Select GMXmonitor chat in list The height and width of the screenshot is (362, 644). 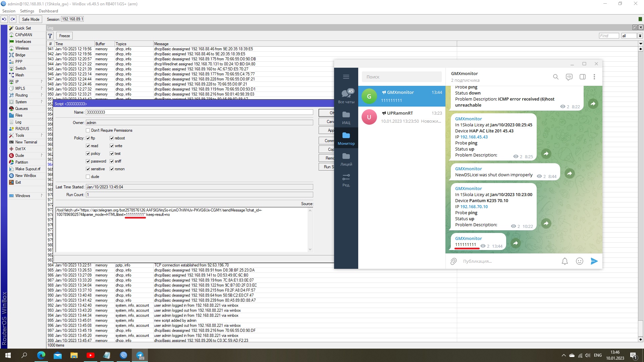401,96
